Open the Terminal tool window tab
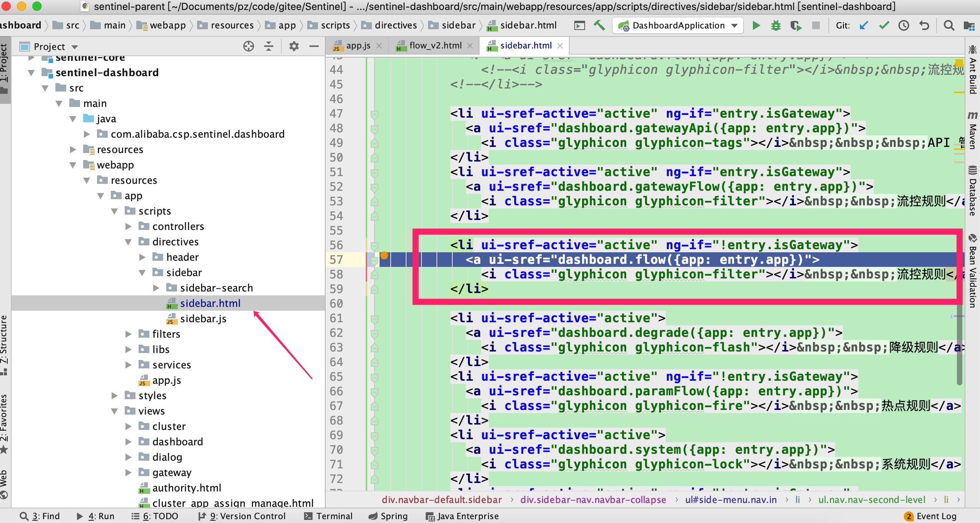This screenshot has width=980, height=523. click(x=328, y=516)
